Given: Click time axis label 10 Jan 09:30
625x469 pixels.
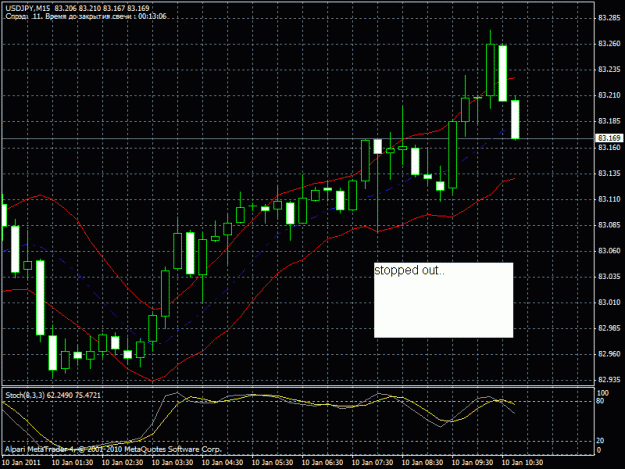Looking at the screenshot, I should (x=472, y=463).
